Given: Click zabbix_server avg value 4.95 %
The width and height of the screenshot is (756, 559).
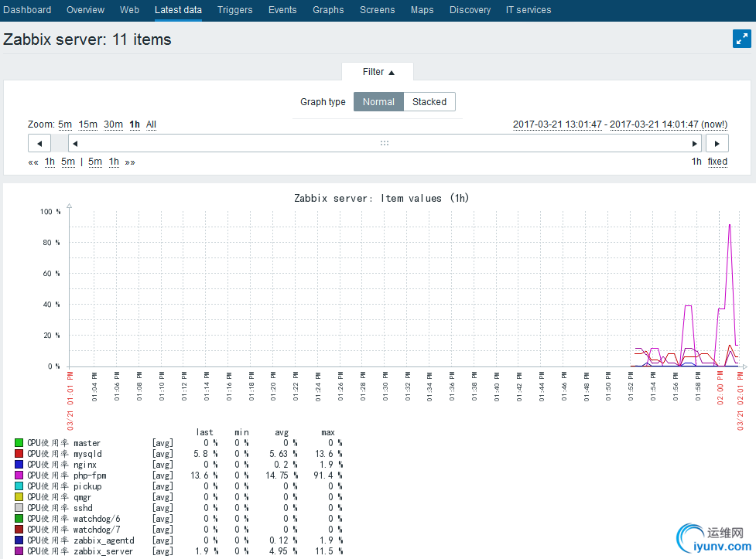Looking at the screenshot, I should click(283, 550).
